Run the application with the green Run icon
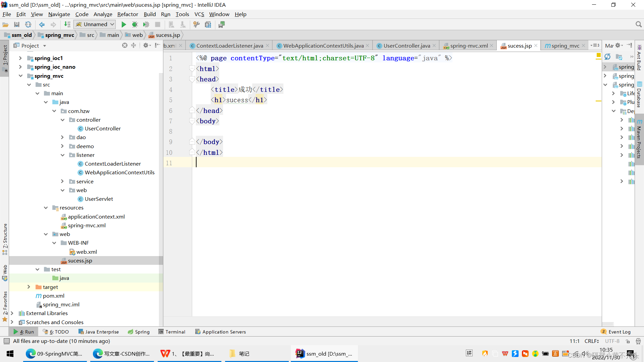 tap(124, 24)
